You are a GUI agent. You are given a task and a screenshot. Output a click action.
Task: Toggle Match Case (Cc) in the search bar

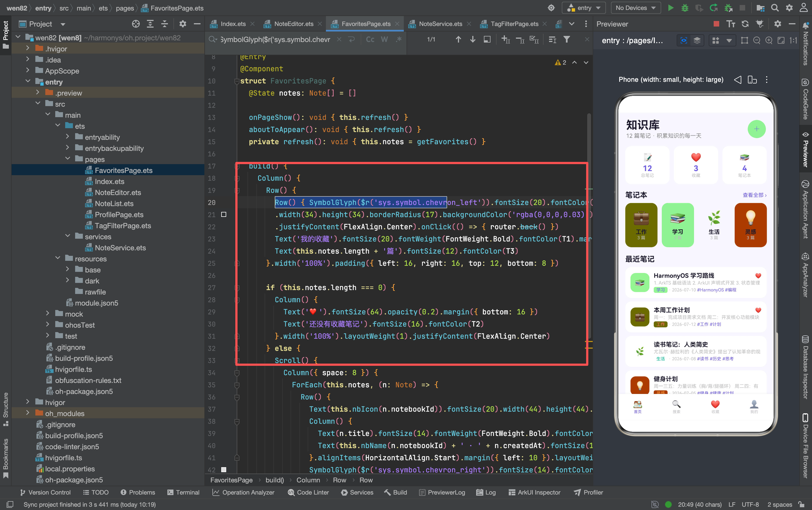point(370,40)
